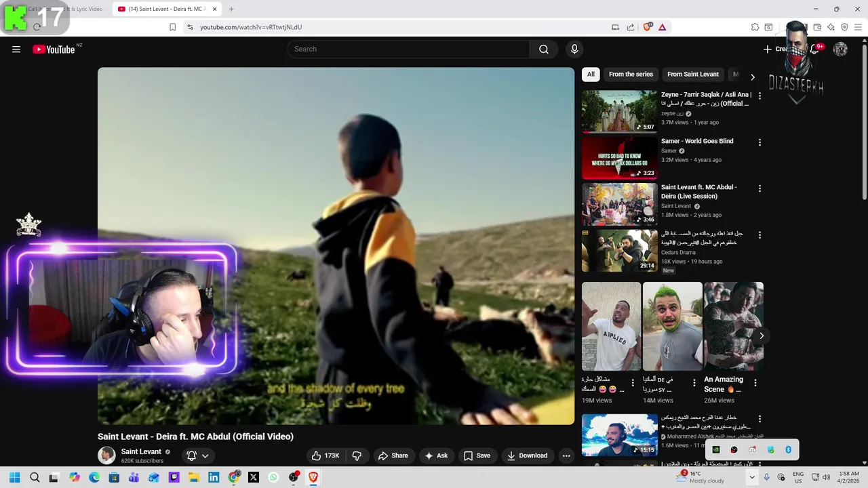868x488 pixels.
Task: Select the All filter chip
Action: 591,75
